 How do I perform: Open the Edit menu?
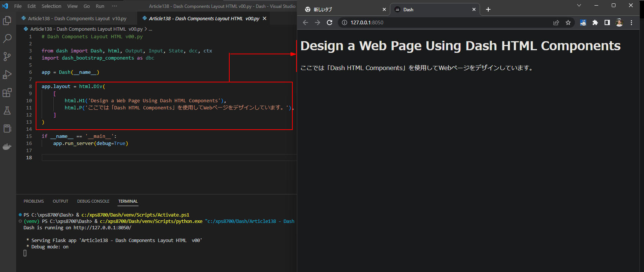coord(32,6)
